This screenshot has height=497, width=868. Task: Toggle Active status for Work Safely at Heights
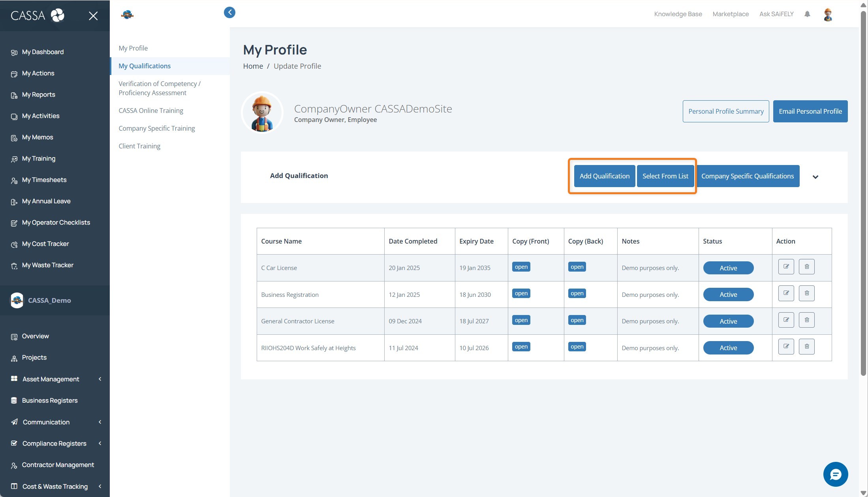(728, 348)
